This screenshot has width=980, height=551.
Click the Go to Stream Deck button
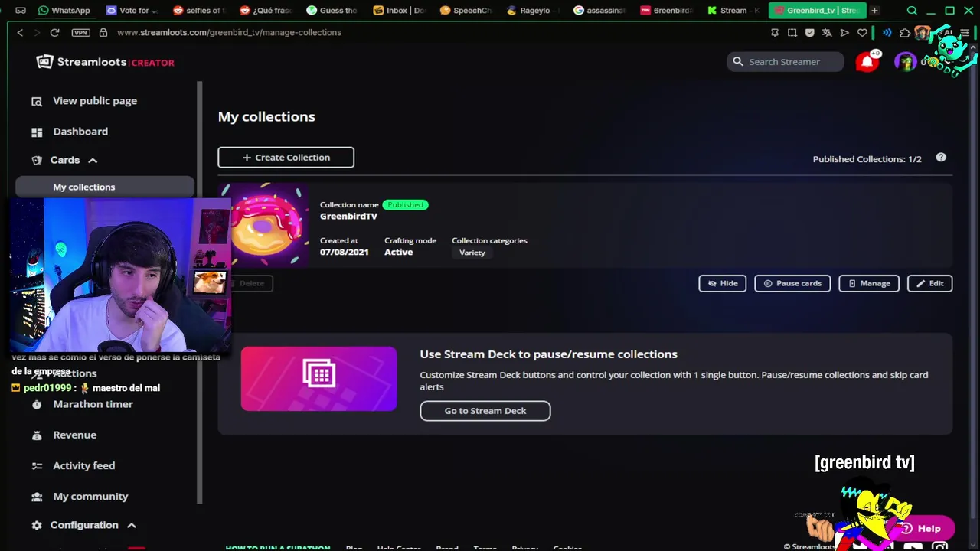pyautogui.click(x=485, y=411)
